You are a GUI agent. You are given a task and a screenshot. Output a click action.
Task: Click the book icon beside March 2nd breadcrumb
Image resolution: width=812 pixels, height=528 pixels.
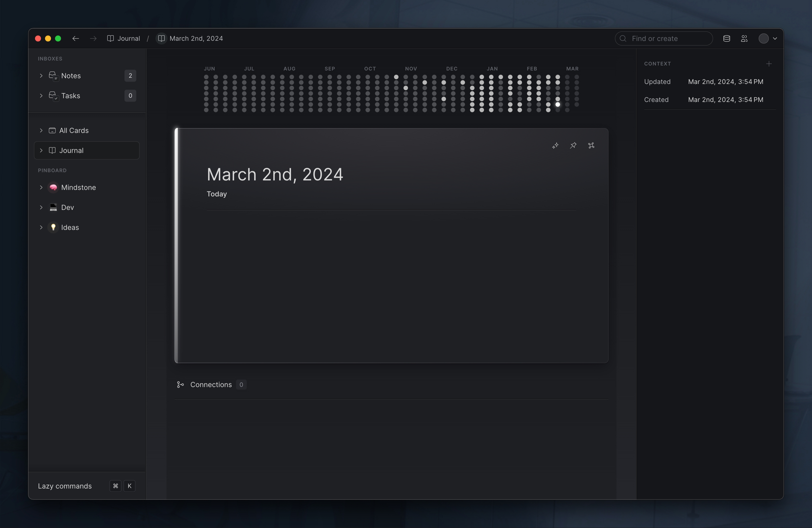tap(161, 38)
